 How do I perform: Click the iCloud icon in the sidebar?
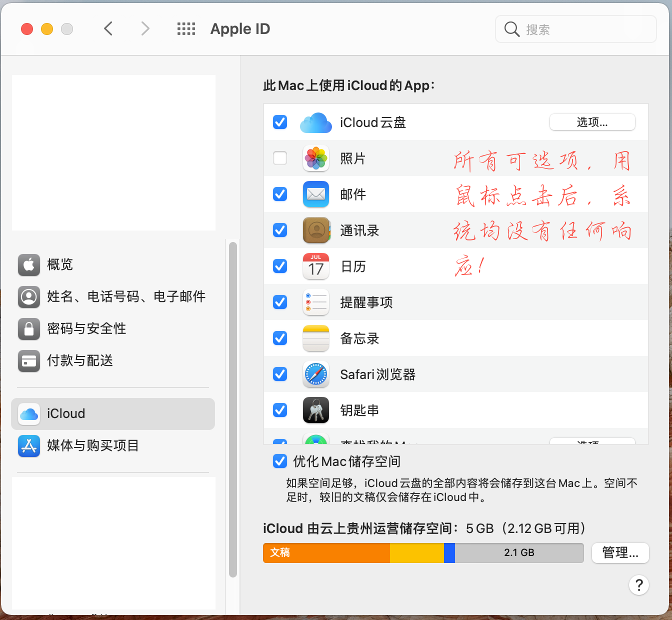click(29, 414)
